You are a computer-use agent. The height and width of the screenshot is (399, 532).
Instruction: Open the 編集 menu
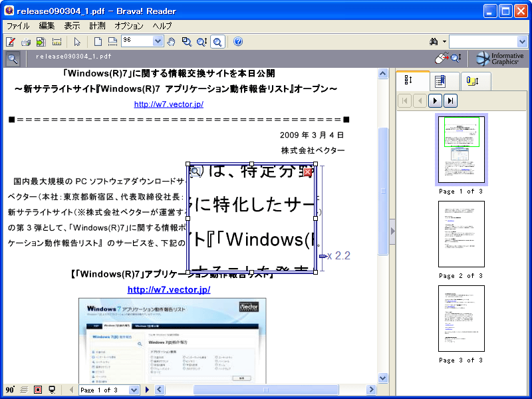pyautogui.click(x=47, y=26)
